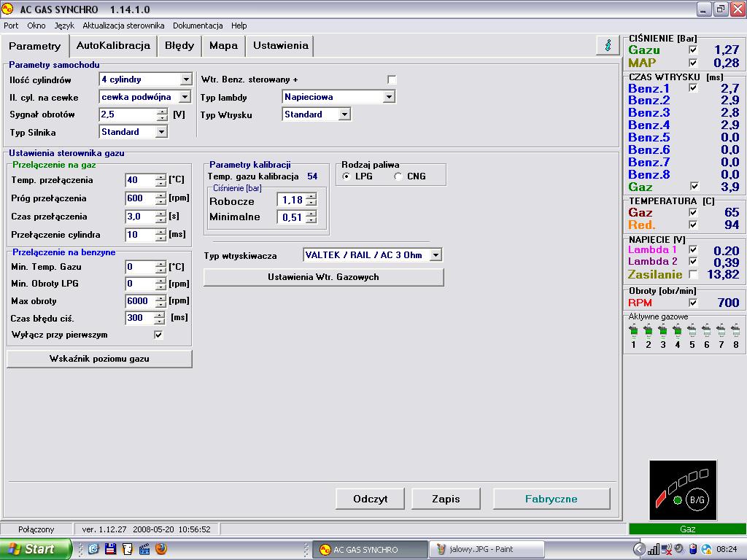Viewport: 747px width, 560px height.
Task: Enable Wtr. Benz. sterowany + checkbox
Action: coord(392,79)
